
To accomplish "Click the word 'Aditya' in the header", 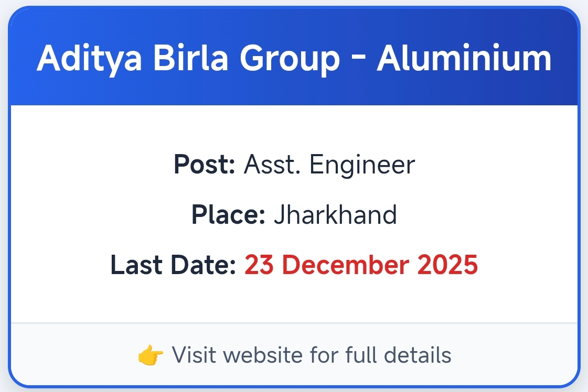I will 89,58.
